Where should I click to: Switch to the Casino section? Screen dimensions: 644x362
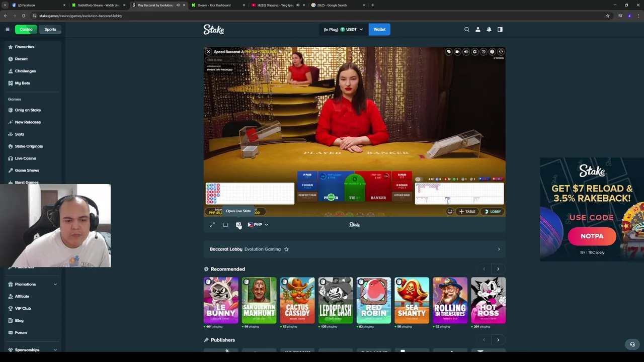click(x=26, y=29)
